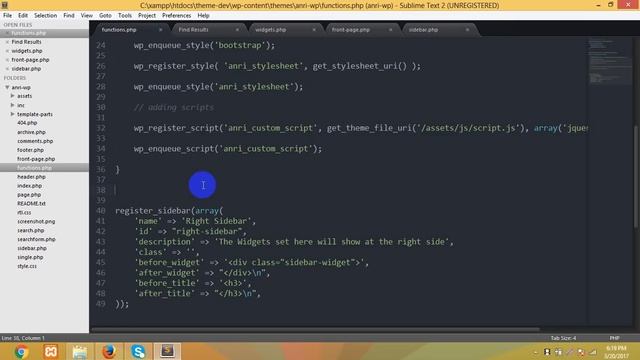Close the functions.php tab
The height and width of the screenshot is (360, 640).
160,30
